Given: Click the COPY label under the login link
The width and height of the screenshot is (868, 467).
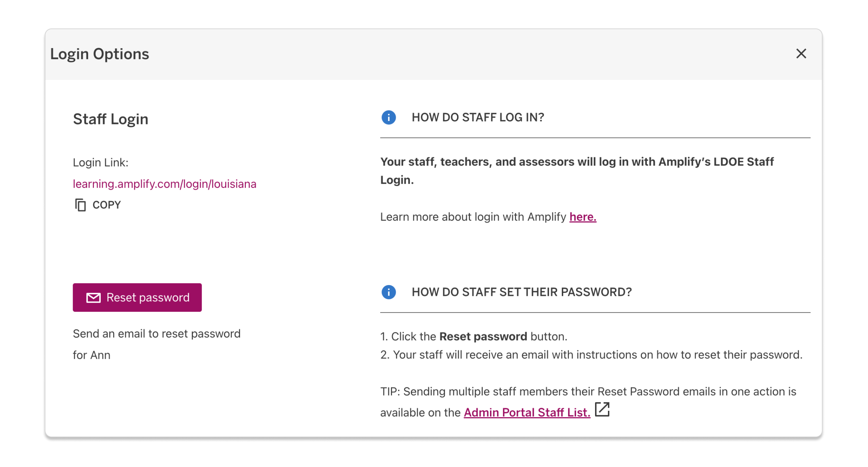Looking at the screenshot, I should click(x=106, y=204).
